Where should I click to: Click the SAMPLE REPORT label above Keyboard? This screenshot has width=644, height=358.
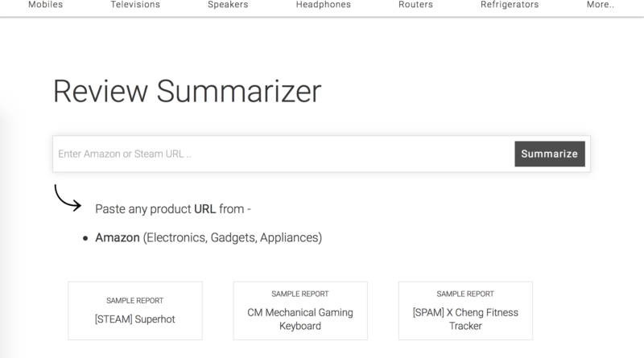pyautogui.click(x=300, y=294)
